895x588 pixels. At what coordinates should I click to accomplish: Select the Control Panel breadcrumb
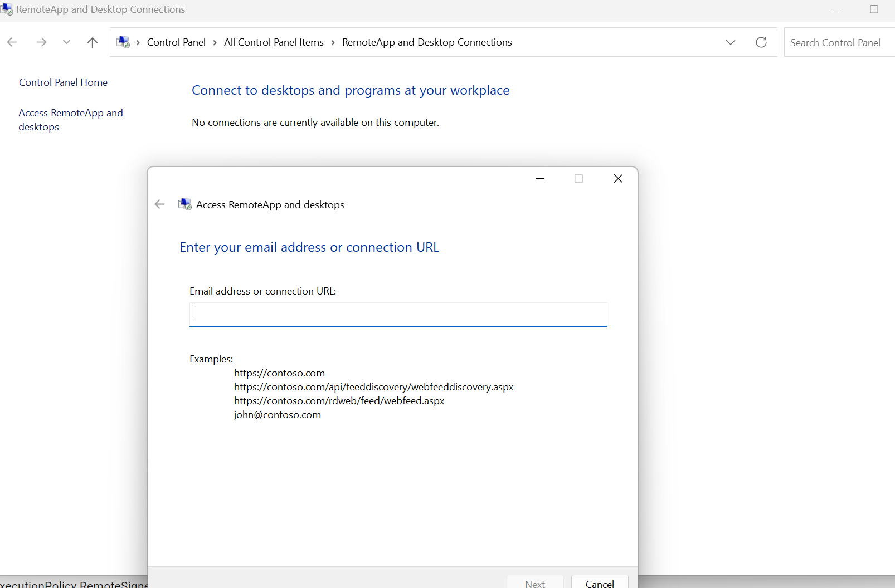point(176,42)
